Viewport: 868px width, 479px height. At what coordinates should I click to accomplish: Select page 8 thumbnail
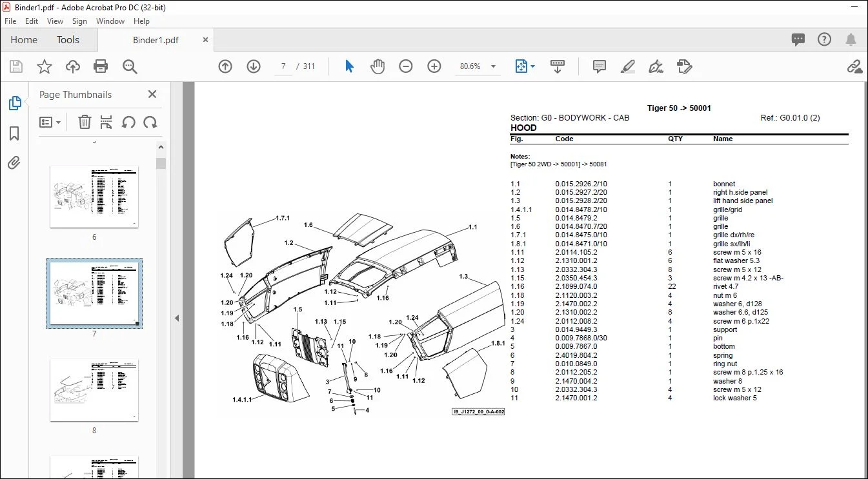pyautogui.click(x=94, y=390)
